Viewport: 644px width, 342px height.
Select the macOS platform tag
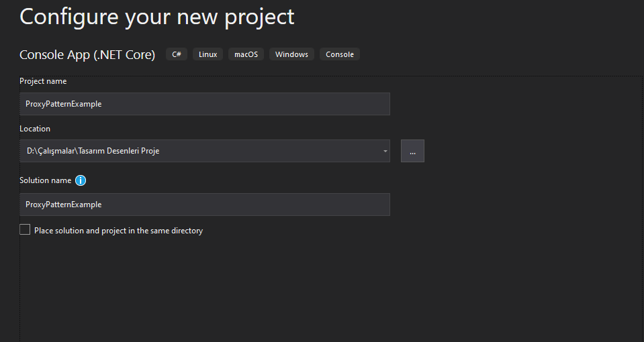tap(246, 54)
